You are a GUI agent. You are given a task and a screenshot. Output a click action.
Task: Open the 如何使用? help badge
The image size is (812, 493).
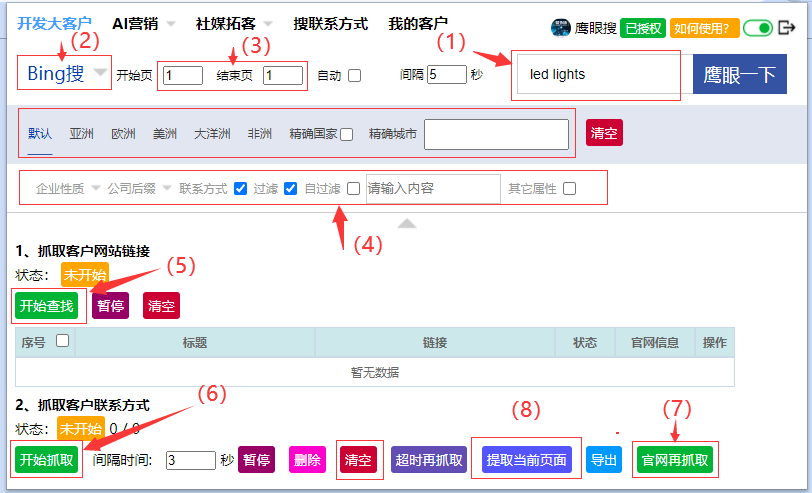click(704, 28)
